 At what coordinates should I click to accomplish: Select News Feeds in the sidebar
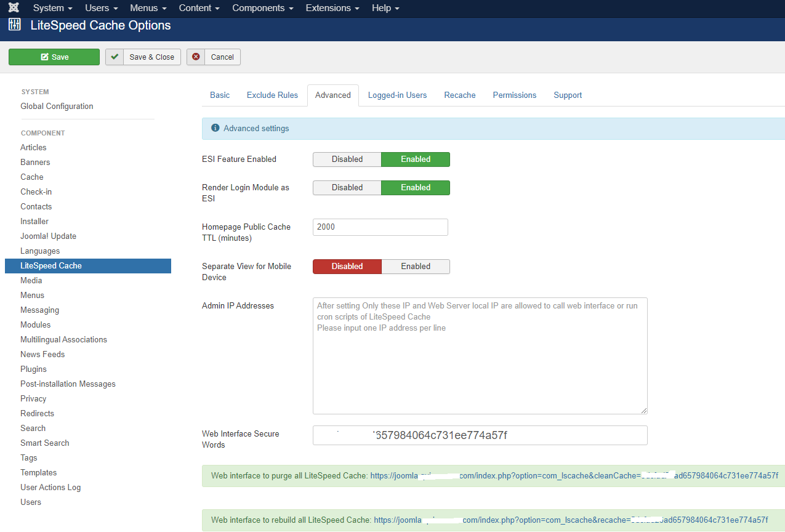pyautogui.click(x=42, y=354)
